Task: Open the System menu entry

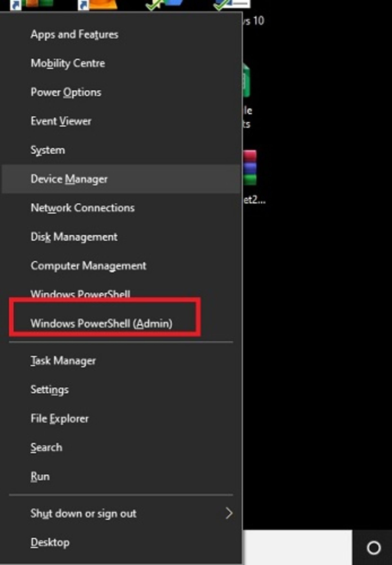Action: [x=121, y=150]
